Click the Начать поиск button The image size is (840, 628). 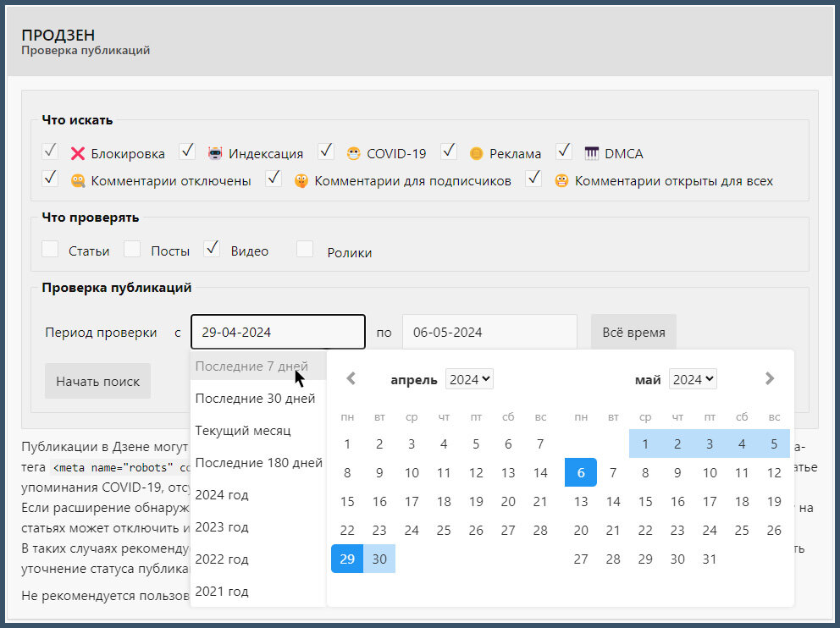pyautogui.click(x=97, y=381)
